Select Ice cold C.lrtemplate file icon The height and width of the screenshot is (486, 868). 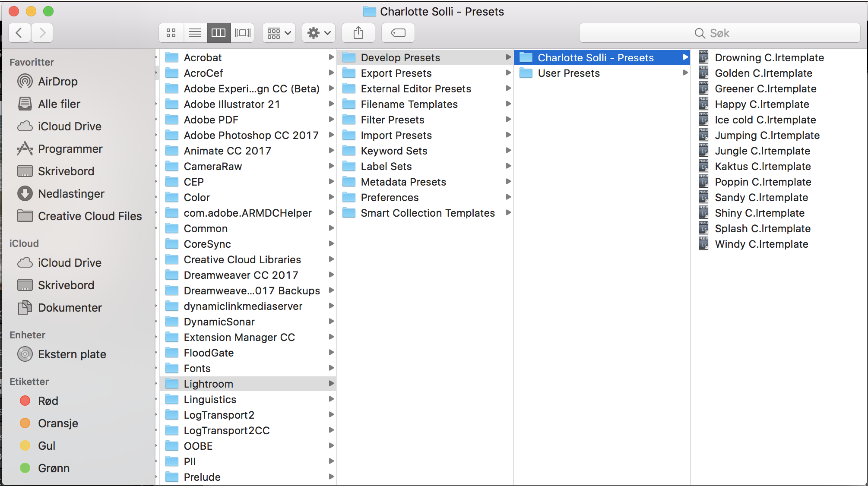pos(704,120)
